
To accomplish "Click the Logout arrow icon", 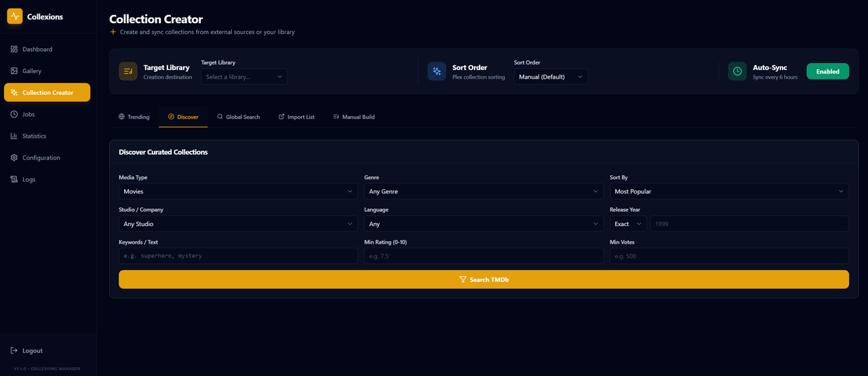I will click(14, 351).
